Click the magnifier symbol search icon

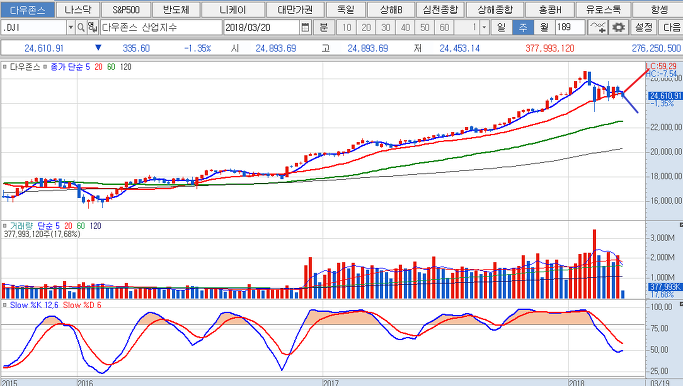pyautogui.click(x=81, y=27)
